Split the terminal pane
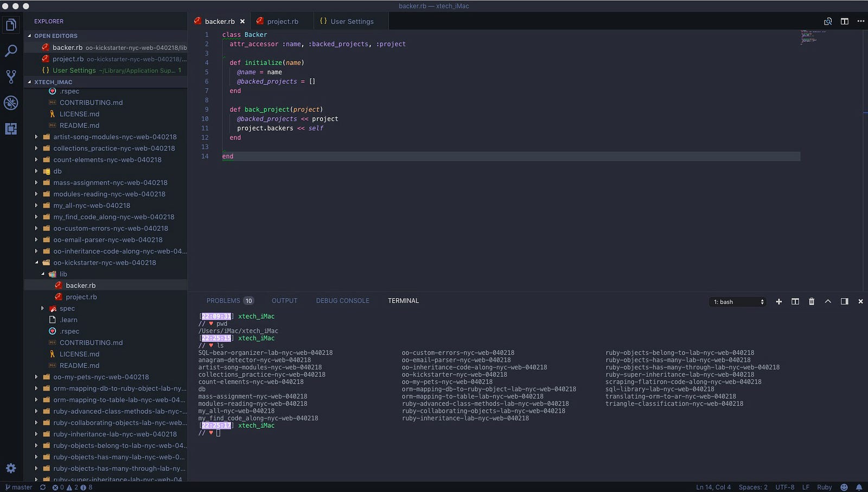 click(795, 301)
